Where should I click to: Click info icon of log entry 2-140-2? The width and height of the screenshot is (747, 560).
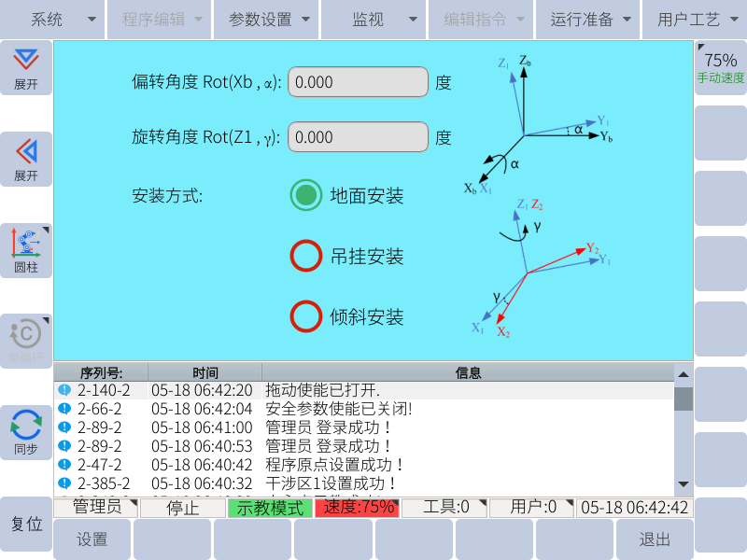click(x=64, y=390)
